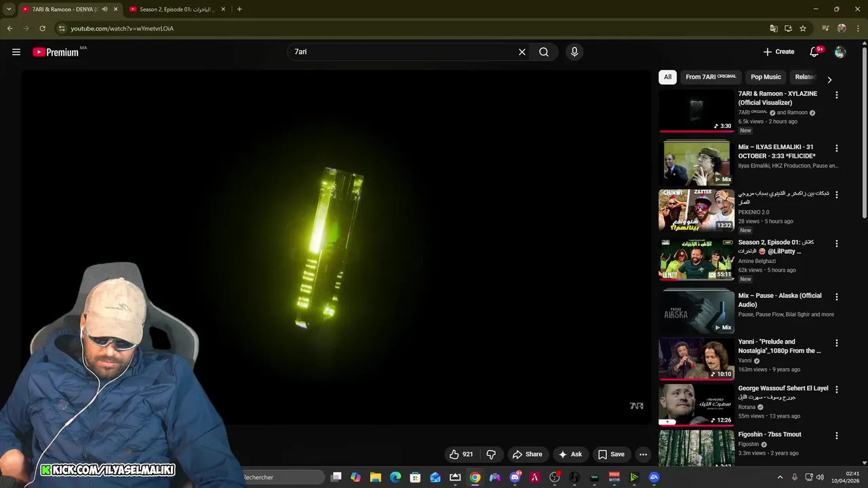Open the XYLAZINE video thumbnail
This screenshot has width=868, height=488.
pos(696,111)
